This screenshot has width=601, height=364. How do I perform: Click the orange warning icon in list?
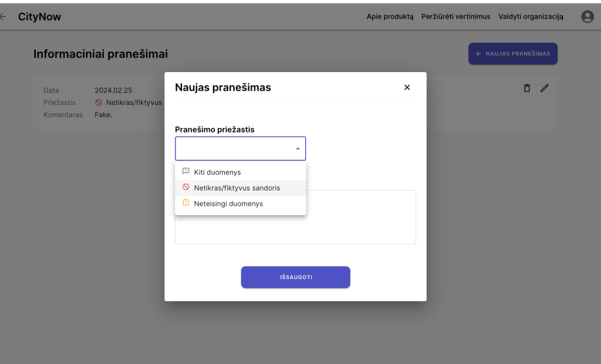(185, 203)
